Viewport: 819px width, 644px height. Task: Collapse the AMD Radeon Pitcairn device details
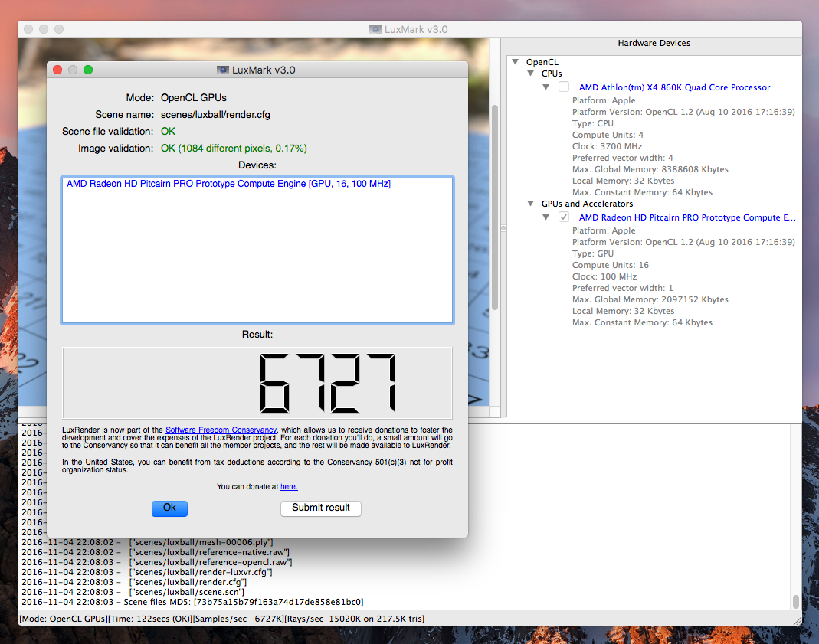[545, 217]
